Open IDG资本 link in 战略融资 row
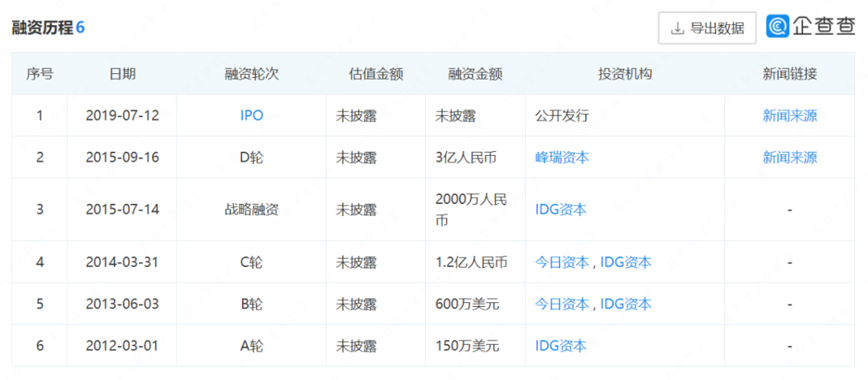This screenshot has height=380, width=868. coord(560,210)
